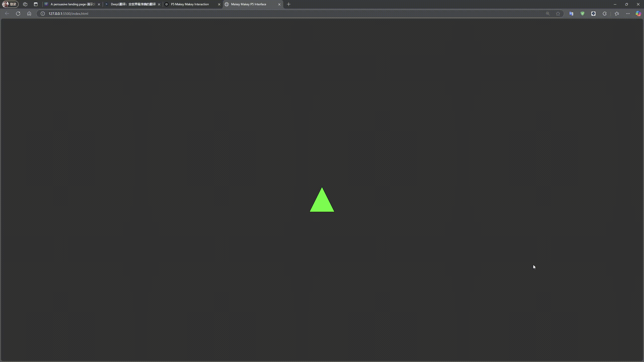The width and height of the screenshot is (644, 362).
Task: Click the green triangle on the canvas
Action: pyautogui.click(x=322, y=202)
